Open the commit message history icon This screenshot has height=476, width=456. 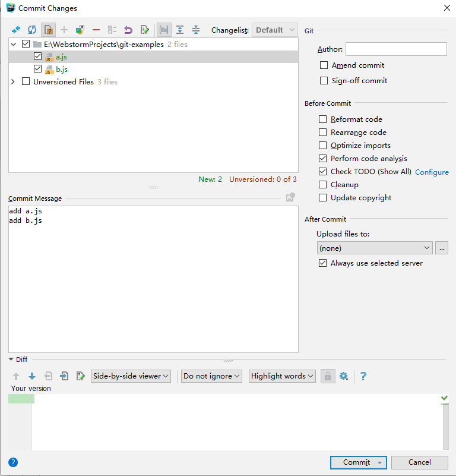(290, 198)
